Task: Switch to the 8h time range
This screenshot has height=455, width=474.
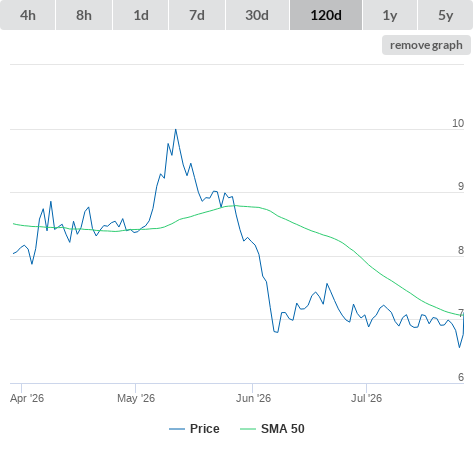Action: (84, 15)
